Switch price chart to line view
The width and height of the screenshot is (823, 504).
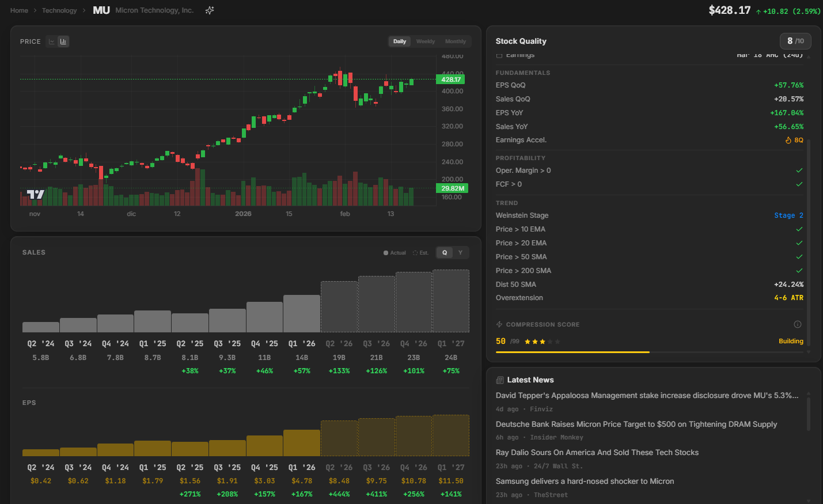[52, 41]
